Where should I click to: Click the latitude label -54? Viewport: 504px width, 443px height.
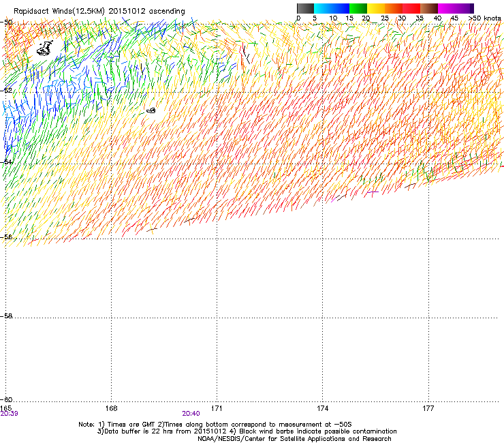(x=6, y=162)
